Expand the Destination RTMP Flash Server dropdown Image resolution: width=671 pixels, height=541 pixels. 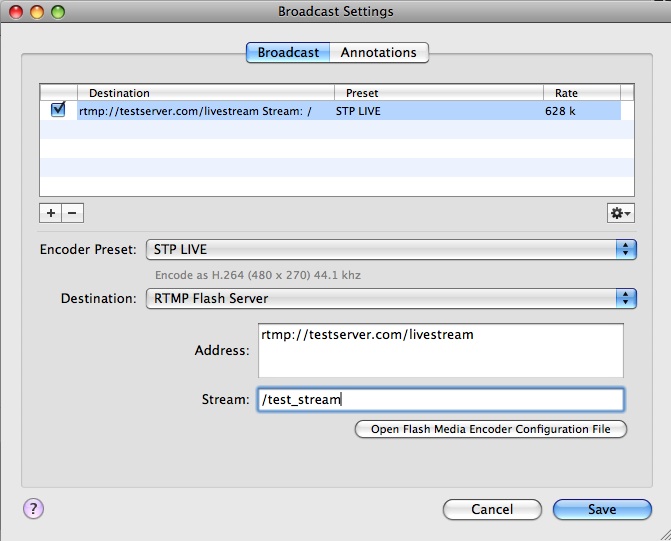391,297
